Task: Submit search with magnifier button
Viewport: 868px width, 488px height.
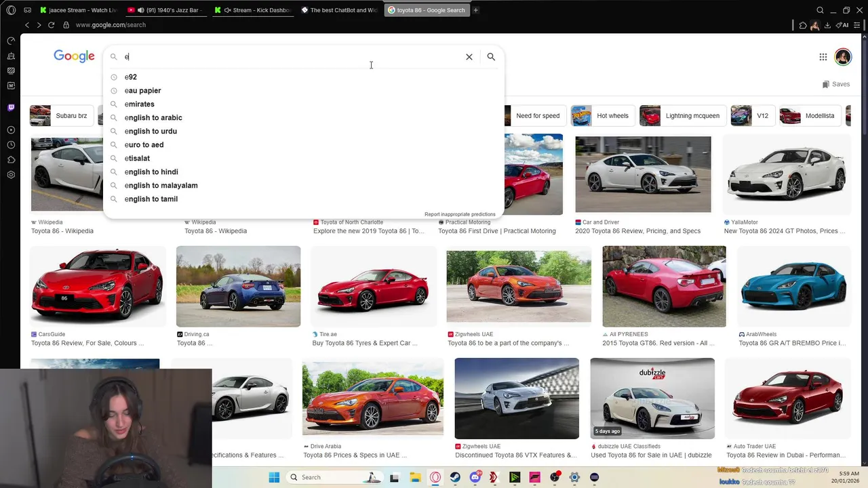Action: point(491,57)
